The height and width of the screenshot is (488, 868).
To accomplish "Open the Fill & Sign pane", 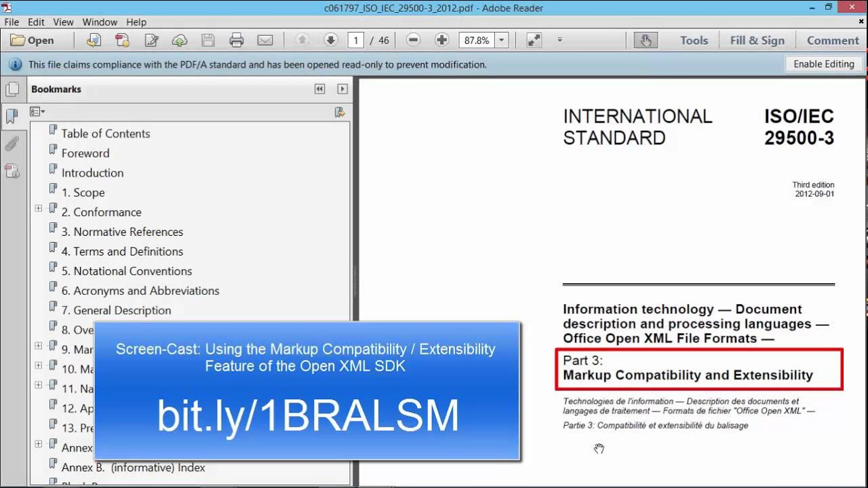I will (757, 41).
